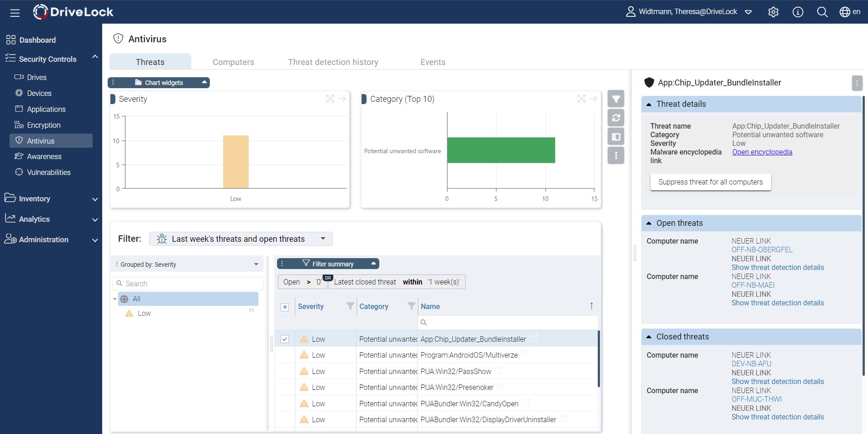868x434 pixels.
Task: Go to Dashboard in the sidebar
Action: (31, 40)
